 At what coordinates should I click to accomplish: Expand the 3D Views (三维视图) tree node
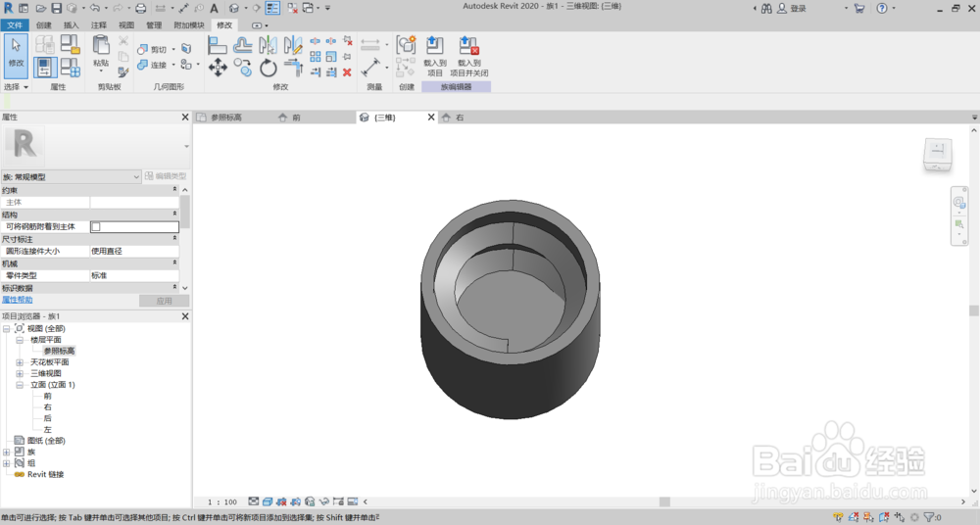[20, 374]
